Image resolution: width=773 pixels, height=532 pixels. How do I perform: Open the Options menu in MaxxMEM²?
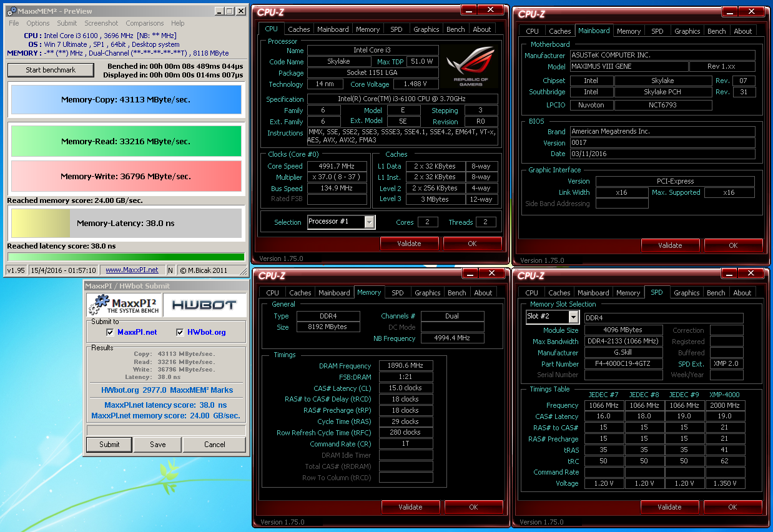click(38, 23)
